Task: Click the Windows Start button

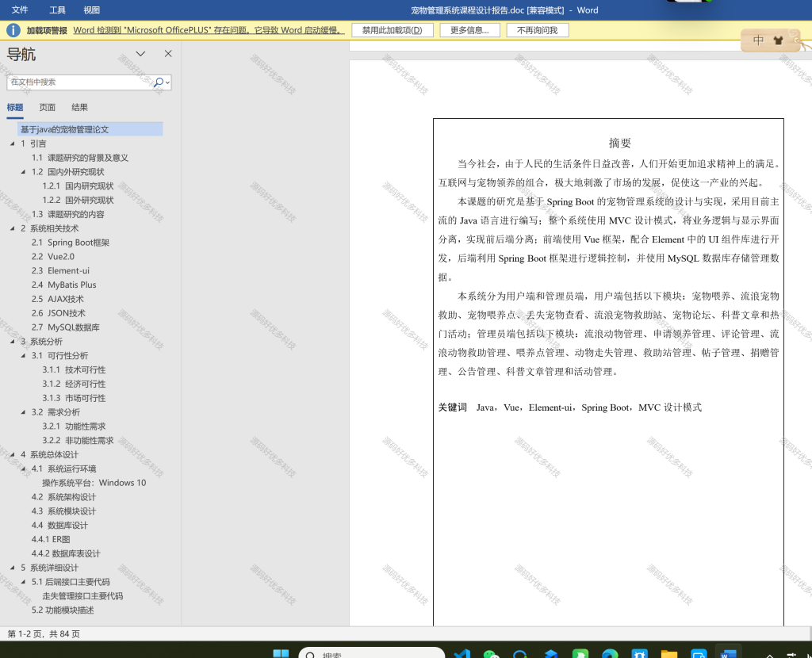Action: click(x=281, y=653)
